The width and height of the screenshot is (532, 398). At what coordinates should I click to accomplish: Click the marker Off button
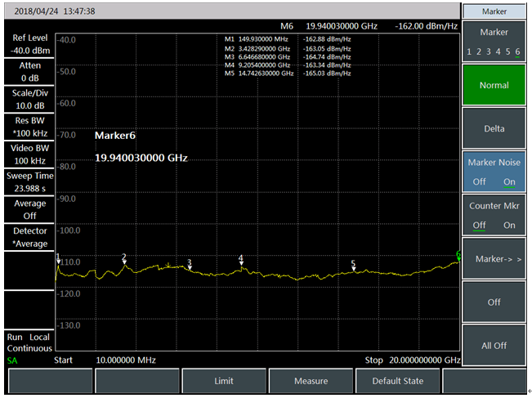click(x=494, y=302)
